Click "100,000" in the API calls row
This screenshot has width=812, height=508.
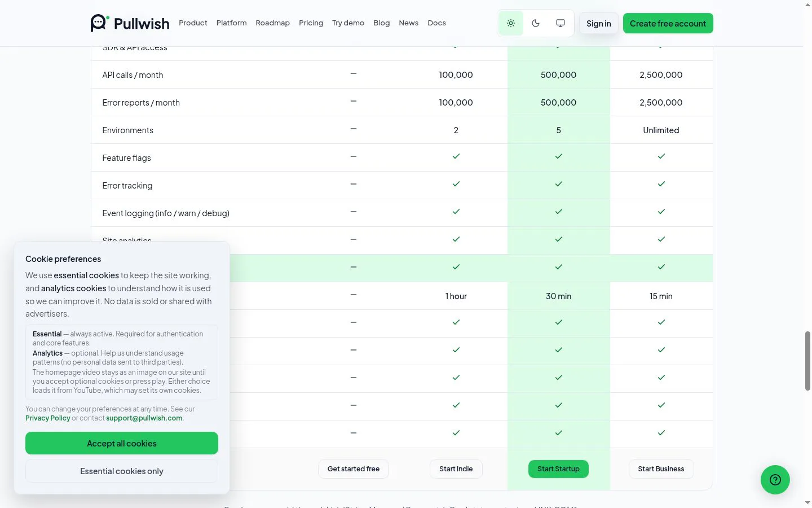tap(456, 75)
